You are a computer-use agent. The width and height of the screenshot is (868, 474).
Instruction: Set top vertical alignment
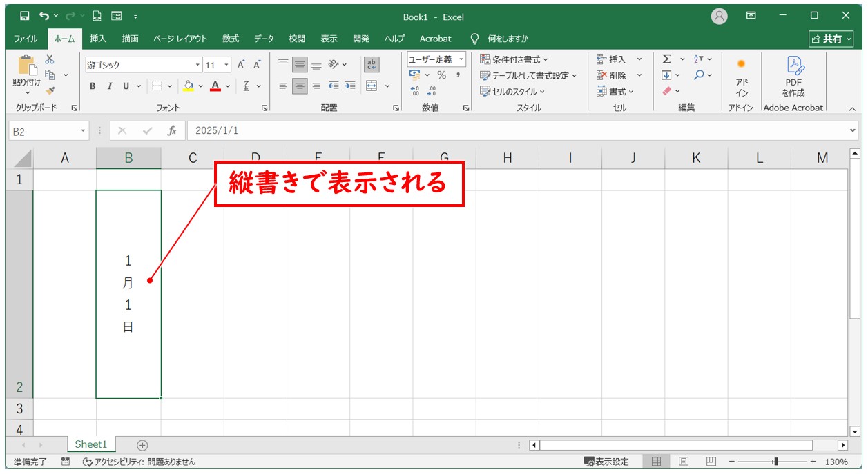(x=283, y=65)
